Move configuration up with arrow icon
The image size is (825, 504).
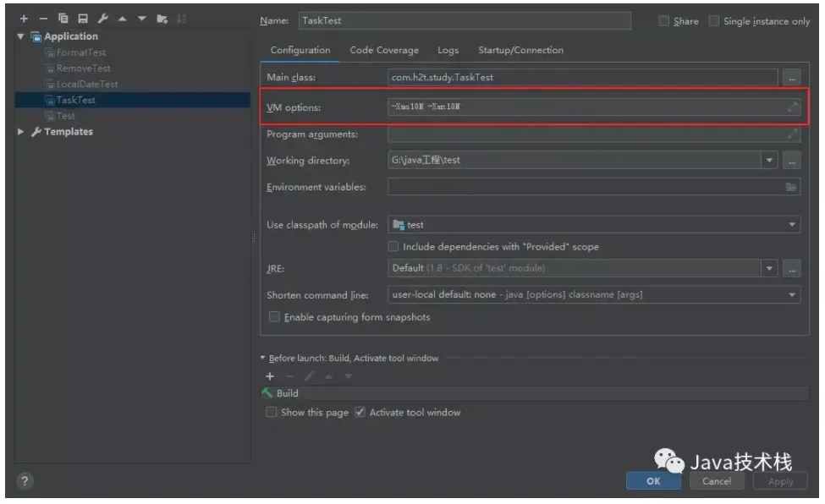(122, 19)
